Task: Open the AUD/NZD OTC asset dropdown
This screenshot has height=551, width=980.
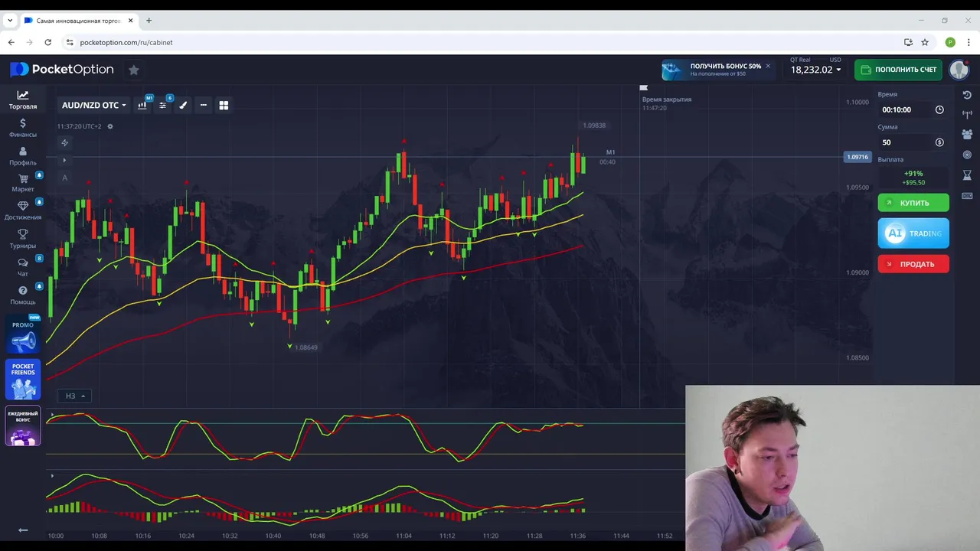Action: point(94,105)
